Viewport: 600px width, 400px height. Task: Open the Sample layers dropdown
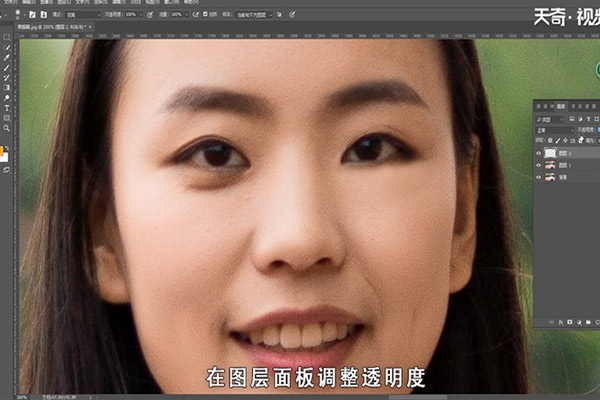tap(254, 15)
